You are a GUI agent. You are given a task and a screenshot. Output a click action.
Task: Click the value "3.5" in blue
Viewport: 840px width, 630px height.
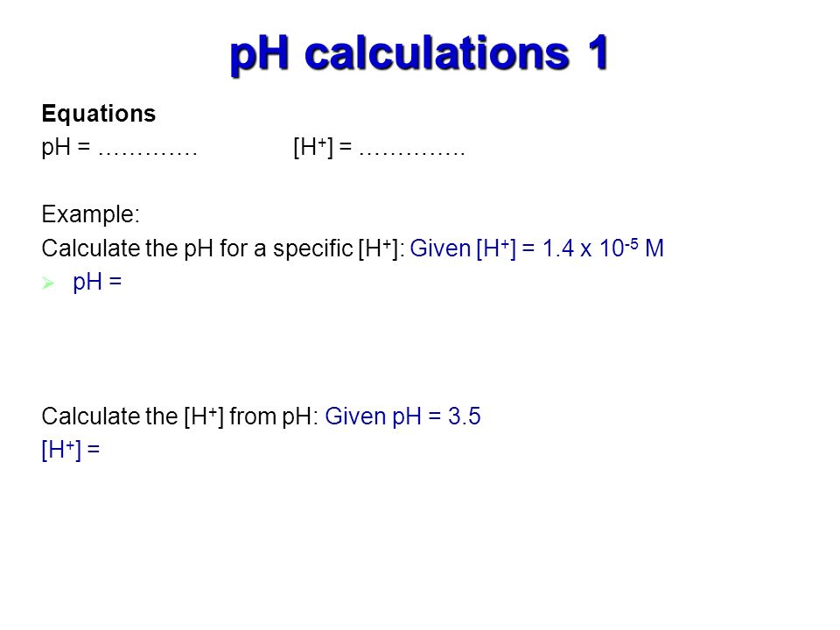click(465, 416)
